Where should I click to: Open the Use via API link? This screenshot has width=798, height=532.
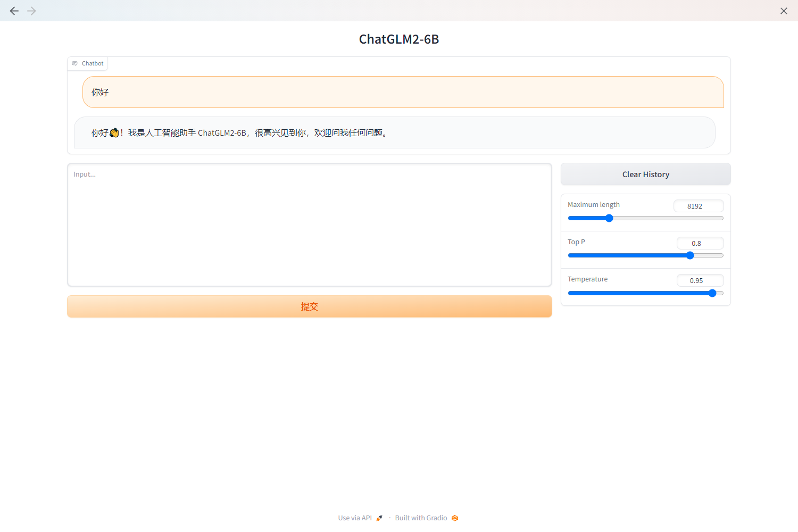tap(360, 518)
